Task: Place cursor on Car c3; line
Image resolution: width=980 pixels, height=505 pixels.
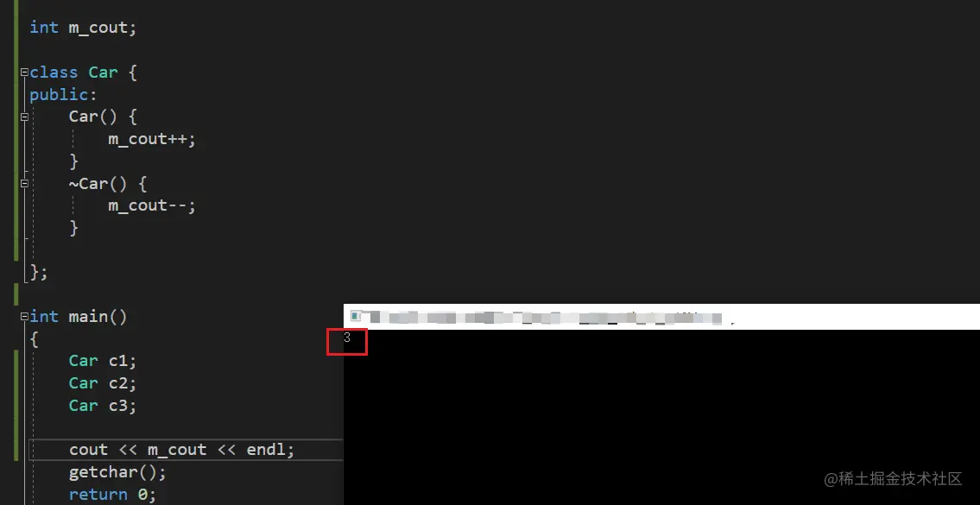Action: click(x=103, y=406)
